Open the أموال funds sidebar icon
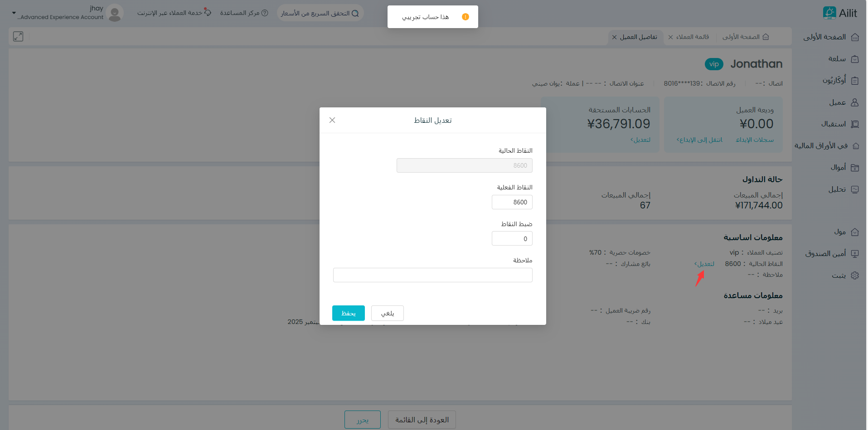 pos(855,168)
